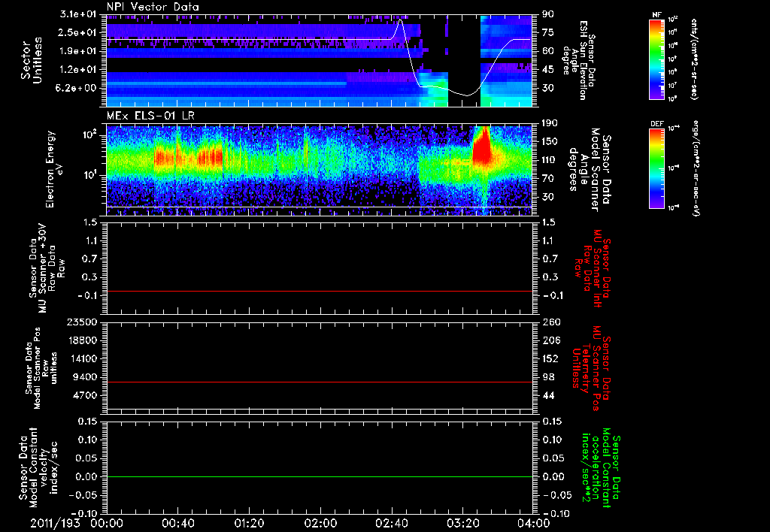Screen dimensions: 770x532
Task: Click the "MU Scanner +30V" left axis title
Action: (47, 268)
